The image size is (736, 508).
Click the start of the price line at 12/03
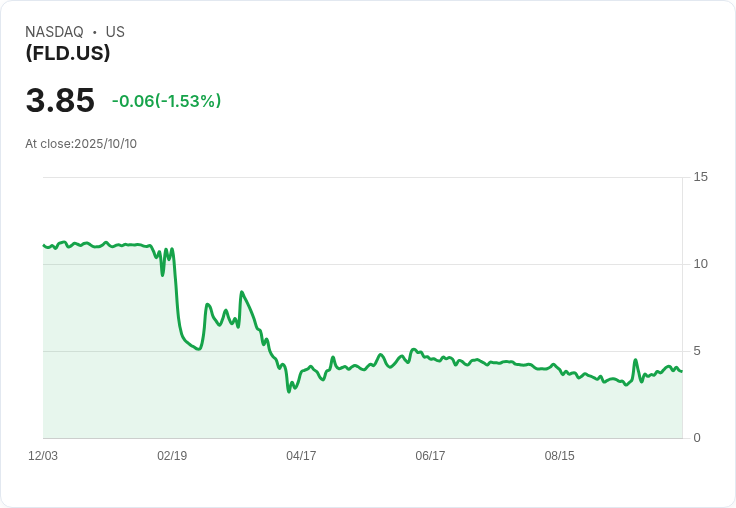44,245
